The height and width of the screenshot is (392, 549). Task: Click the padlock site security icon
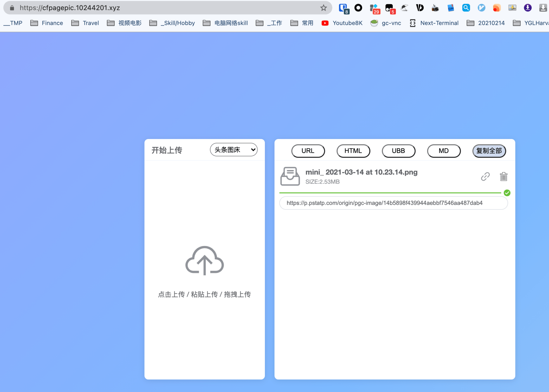point(12,8)
